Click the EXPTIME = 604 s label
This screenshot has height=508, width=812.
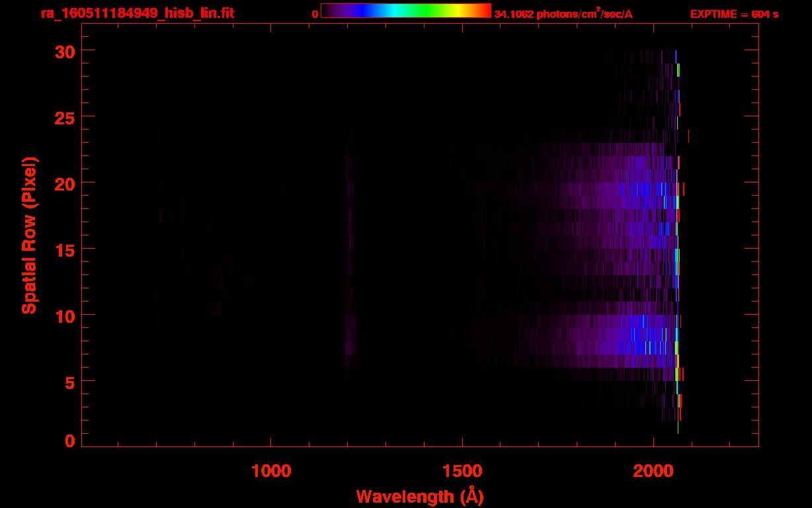click(x=734, y=14)
